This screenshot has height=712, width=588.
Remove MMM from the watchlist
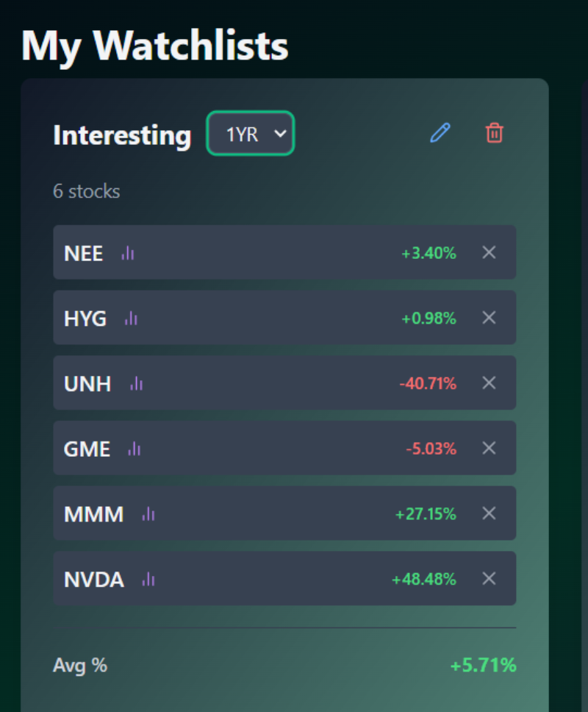(x=489, y=513)
